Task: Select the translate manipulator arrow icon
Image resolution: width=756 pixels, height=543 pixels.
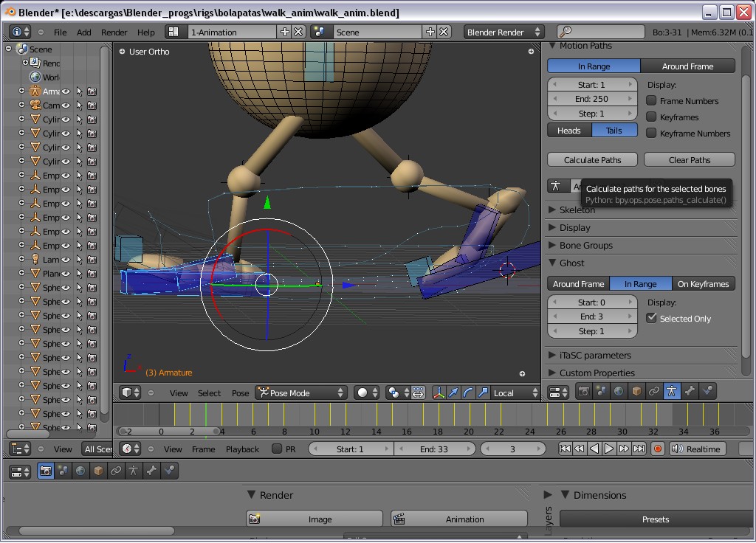Action: click(x=453, y=392)
